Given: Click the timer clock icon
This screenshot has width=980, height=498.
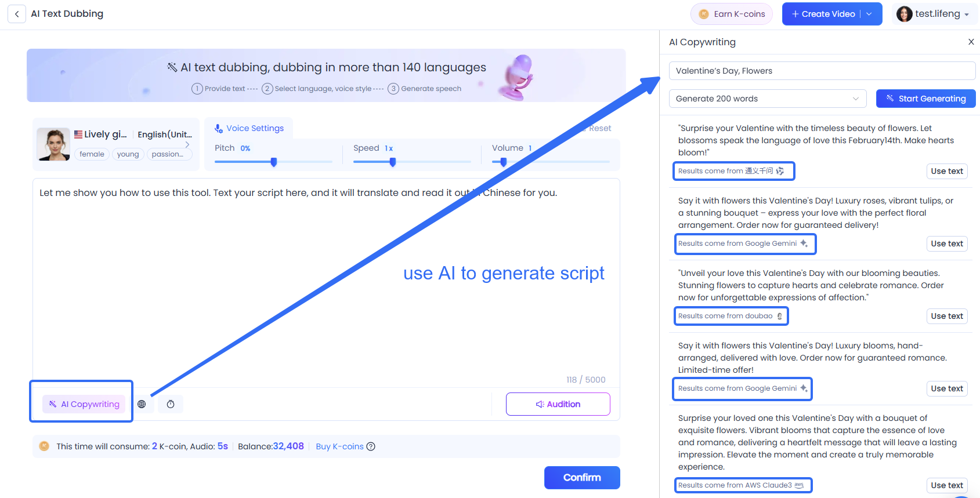Looking at the screenshot, I should pos(171,404).
